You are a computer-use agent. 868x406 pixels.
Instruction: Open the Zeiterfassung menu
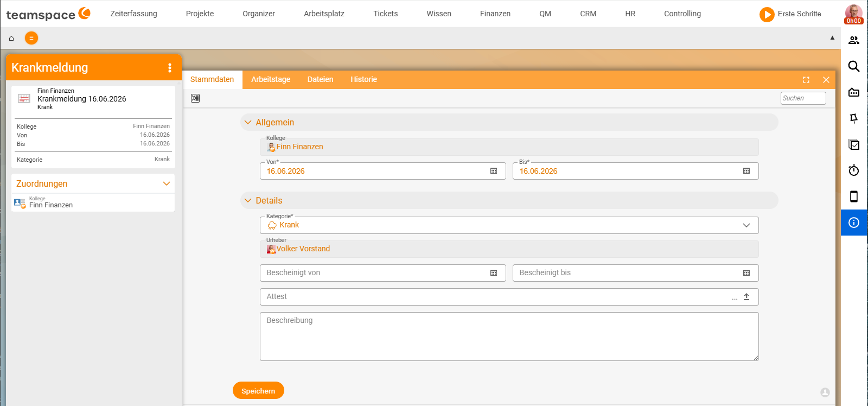[133, 14]
